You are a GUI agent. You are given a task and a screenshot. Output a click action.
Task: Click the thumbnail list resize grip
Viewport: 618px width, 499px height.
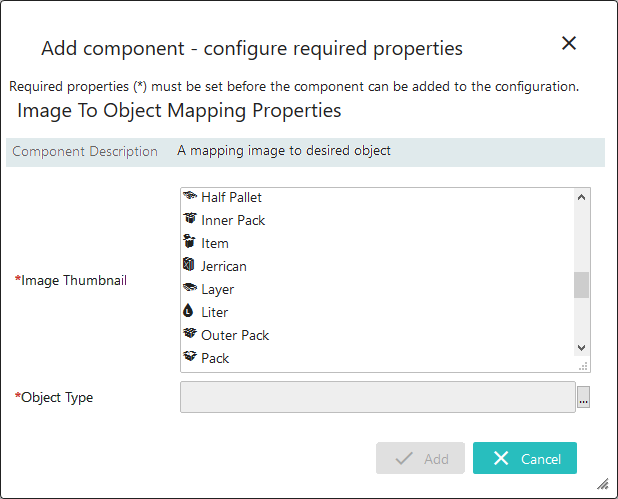point(583,366)
